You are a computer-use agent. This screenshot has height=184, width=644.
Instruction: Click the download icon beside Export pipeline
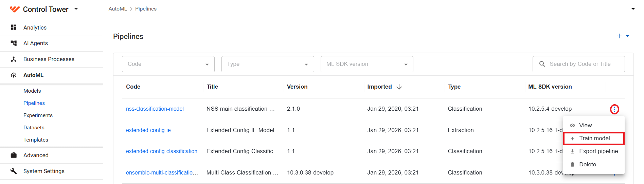click(x=572, y=151)
